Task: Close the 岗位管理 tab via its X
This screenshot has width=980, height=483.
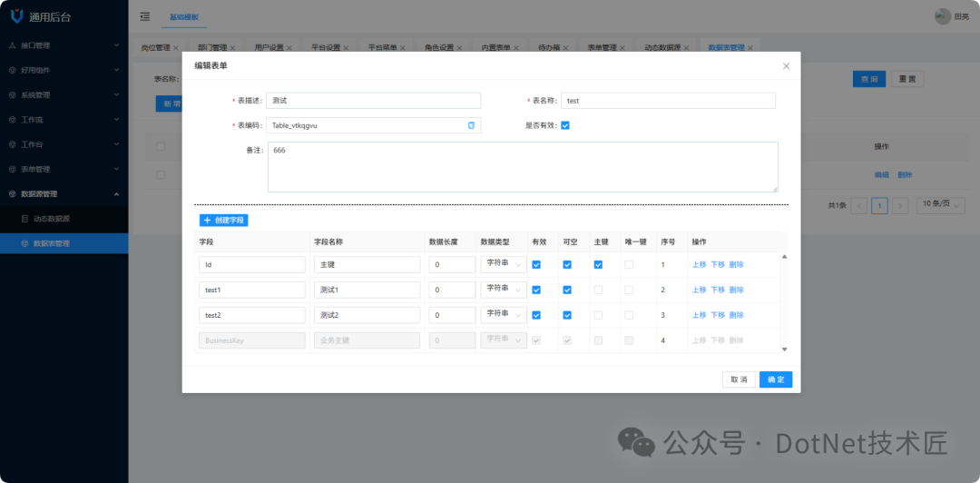Action: pos(175,47)
